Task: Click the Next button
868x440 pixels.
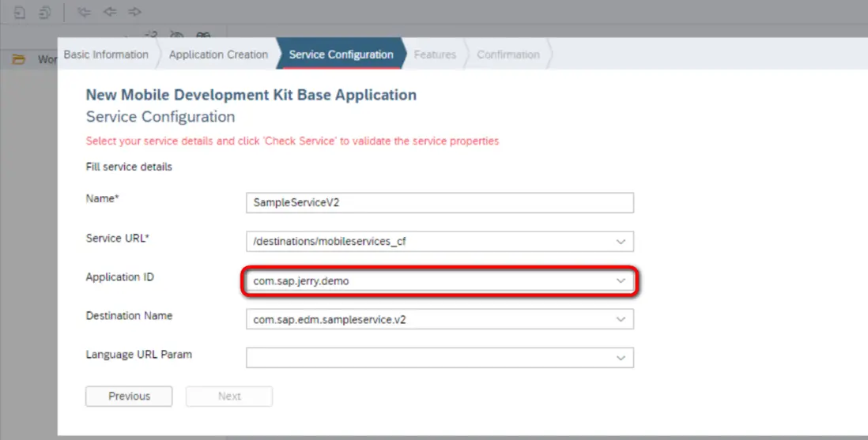Action: tap(229, 397)
